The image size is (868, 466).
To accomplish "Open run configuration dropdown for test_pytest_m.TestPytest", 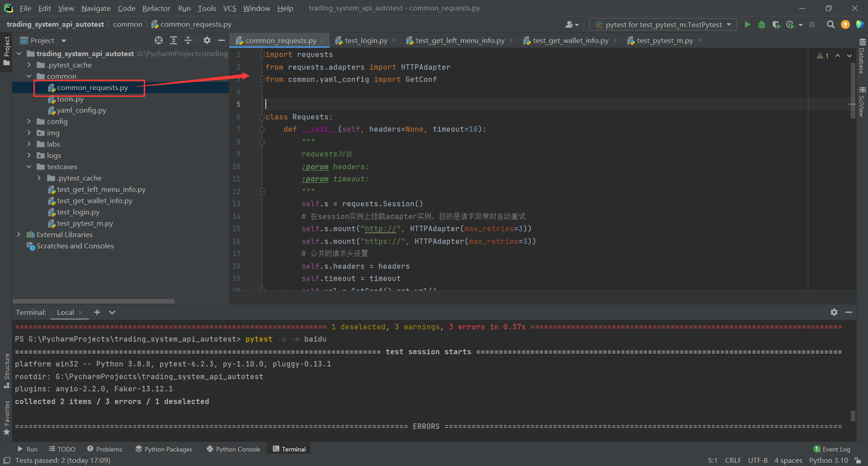I will point(663,24).
